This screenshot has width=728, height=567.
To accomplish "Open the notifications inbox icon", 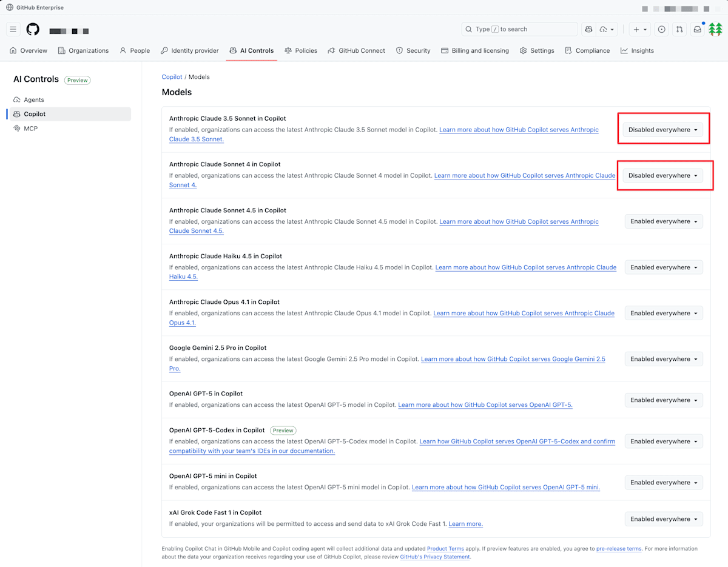I will (698, 29).
